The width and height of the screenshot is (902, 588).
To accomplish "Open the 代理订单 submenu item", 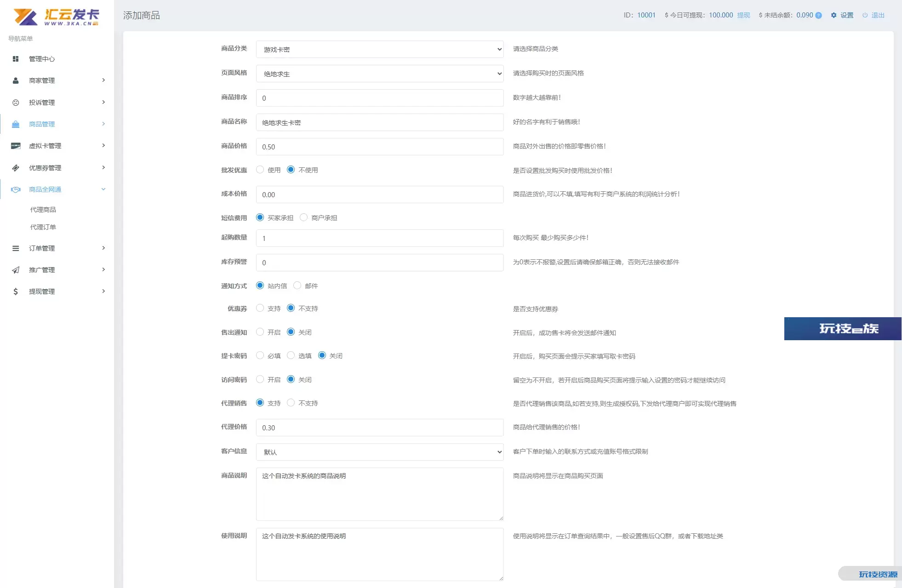I will [43, 227].
